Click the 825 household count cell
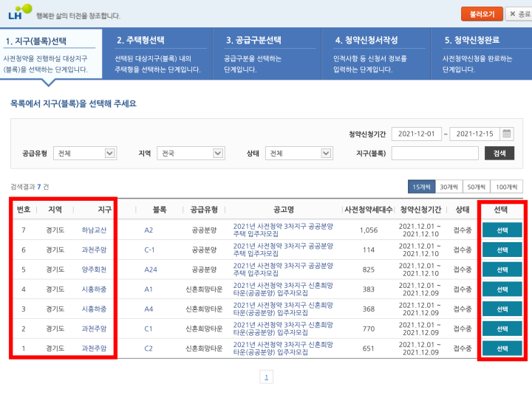This screenshot has width=532, height=395. [369, 269]
